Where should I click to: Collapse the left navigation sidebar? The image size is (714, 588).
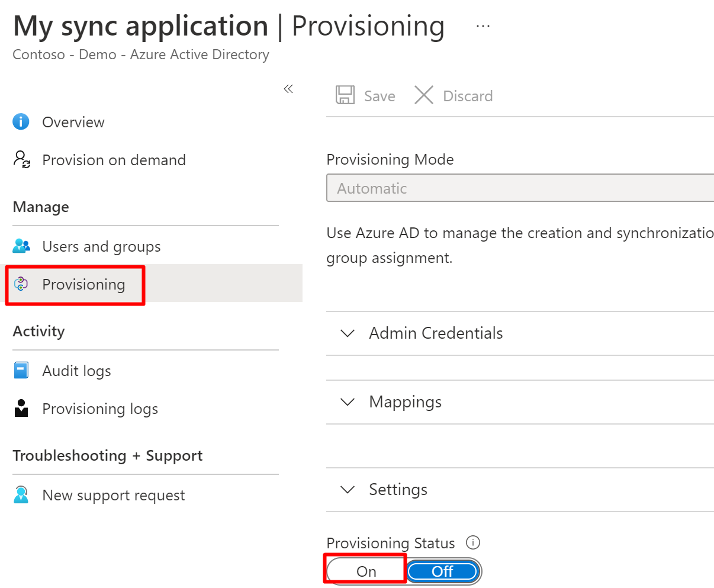(288, 89)
